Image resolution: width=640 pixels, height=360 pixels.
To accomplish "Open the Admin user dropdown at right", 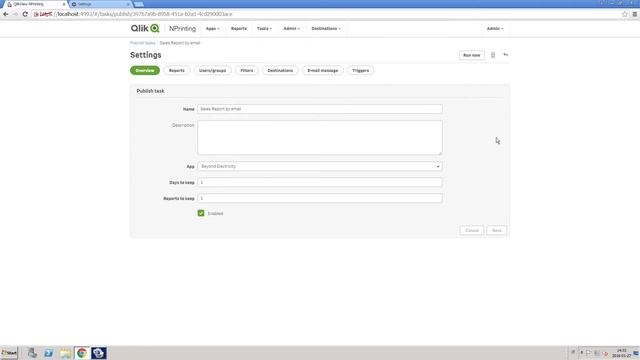I will click(495, 29).
